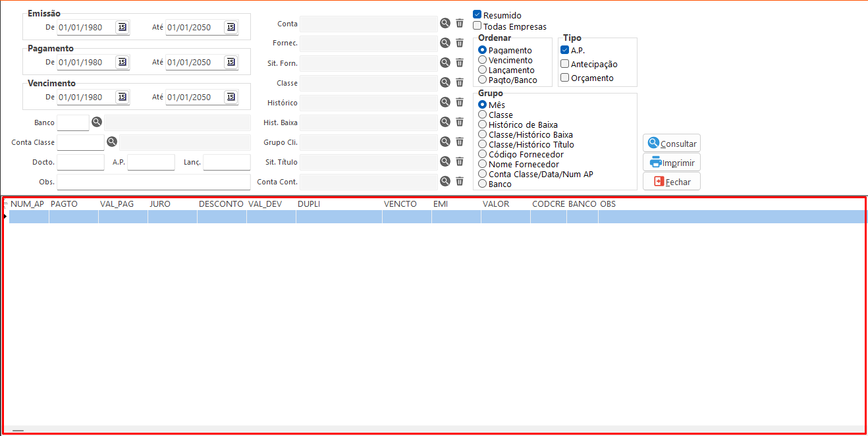The height and width of the screenshot is (436, 868).
Task: Select Vencimento in the Ordenar options
Action: [x=483, y=60]
